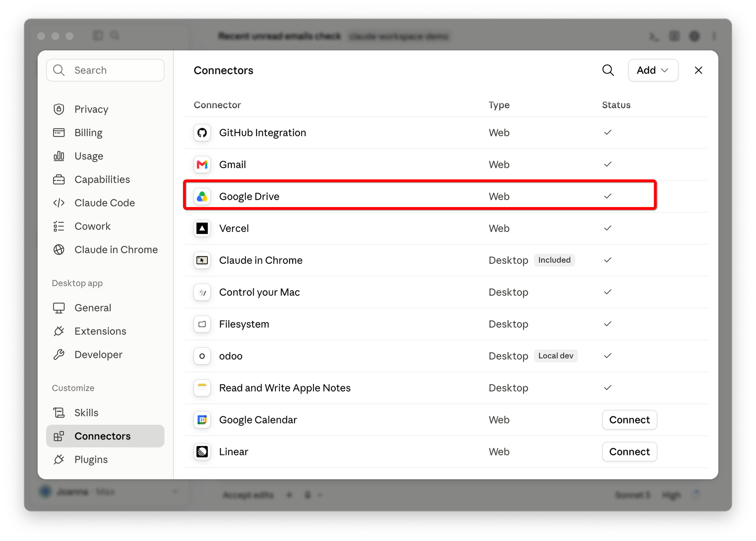Click the status checkmark in the Filesystem row

(608, 324)
